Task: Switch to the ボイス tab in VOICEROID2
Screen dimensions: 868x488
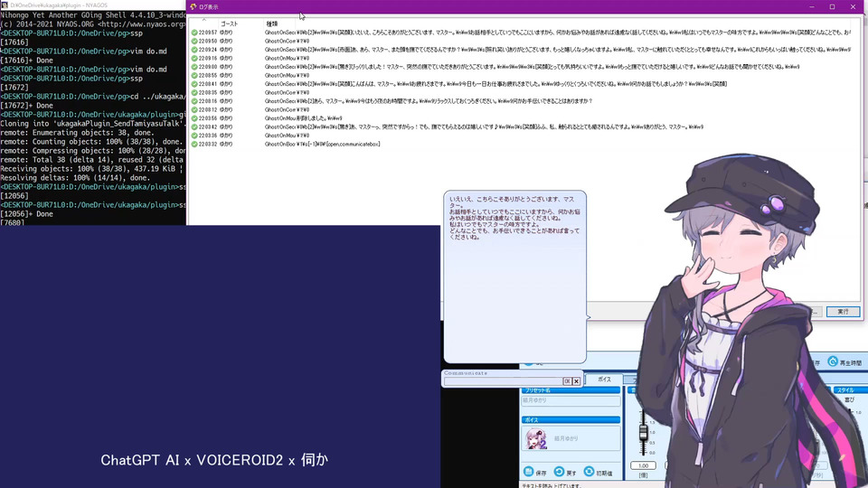Action: 604,380
